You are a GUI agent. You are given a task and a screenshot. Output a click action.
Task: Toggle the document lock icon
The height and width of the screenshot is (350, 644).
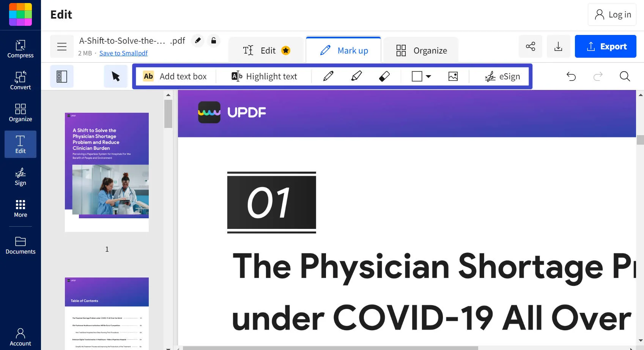214,41
